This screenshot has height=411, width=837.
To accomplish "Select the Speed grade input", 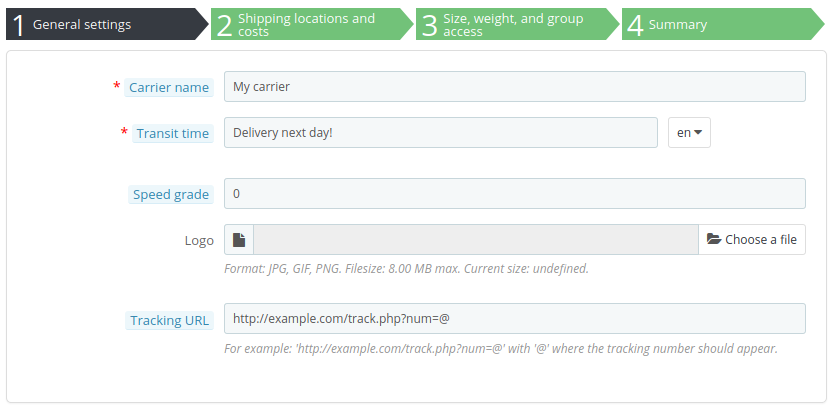I will point(514,194).
